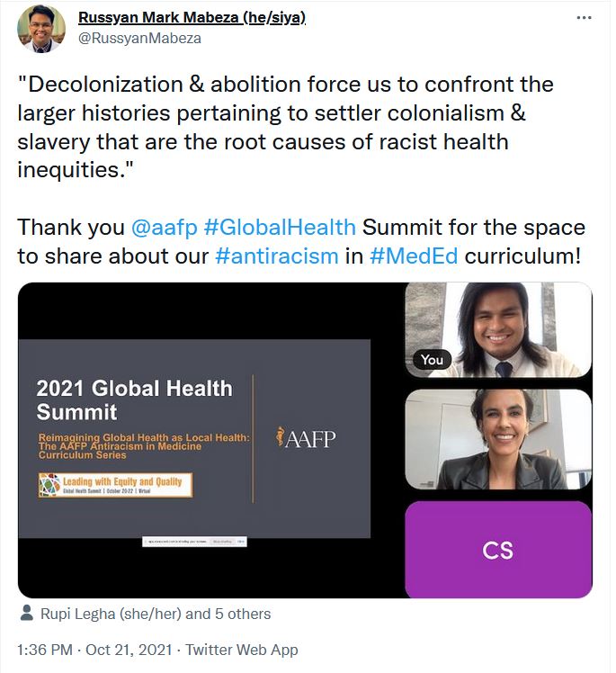The width and height of the screenshot is (616, 673).
Task: Click Russyan Mark Mabeza's profile avatar
Action: pos(41,29)
